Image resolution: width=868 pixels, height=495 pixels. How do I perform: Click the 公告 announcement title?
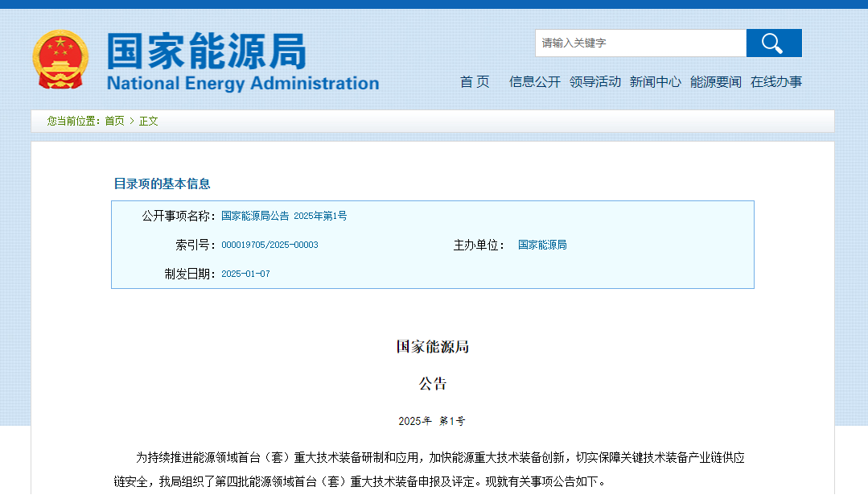click(432, 384)
